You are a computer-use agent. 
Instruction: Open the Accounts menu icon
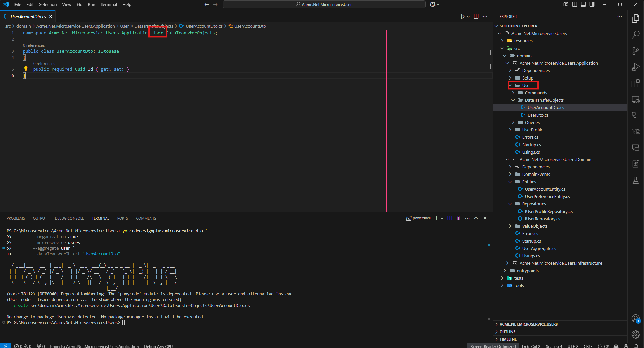tap(636, 318)
